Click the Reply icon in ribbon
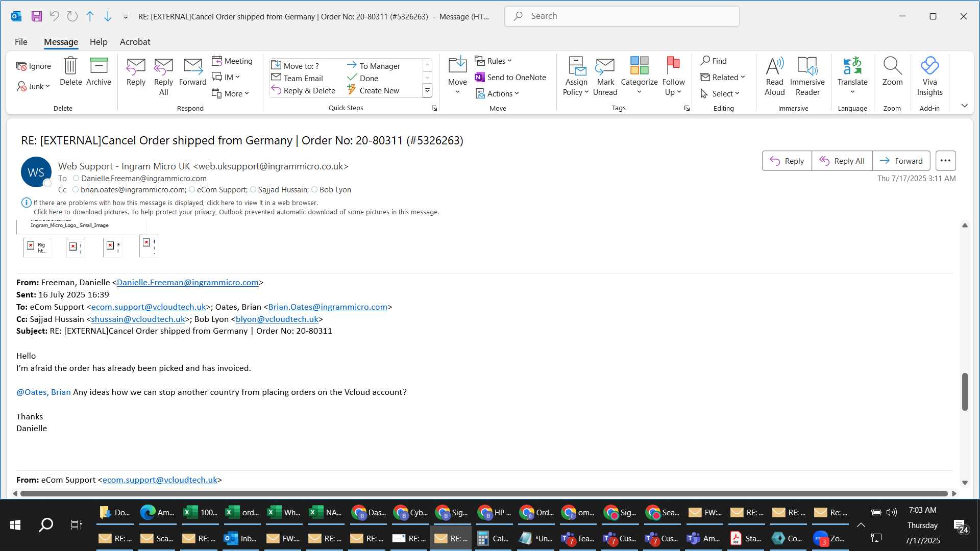Viewport: 980px width, 551px height. point(136,71)
